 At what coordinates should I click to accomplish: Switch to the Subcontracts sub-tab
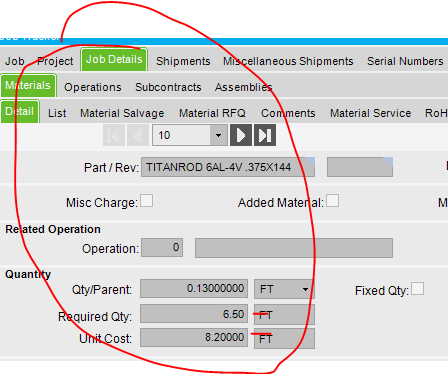168,87
